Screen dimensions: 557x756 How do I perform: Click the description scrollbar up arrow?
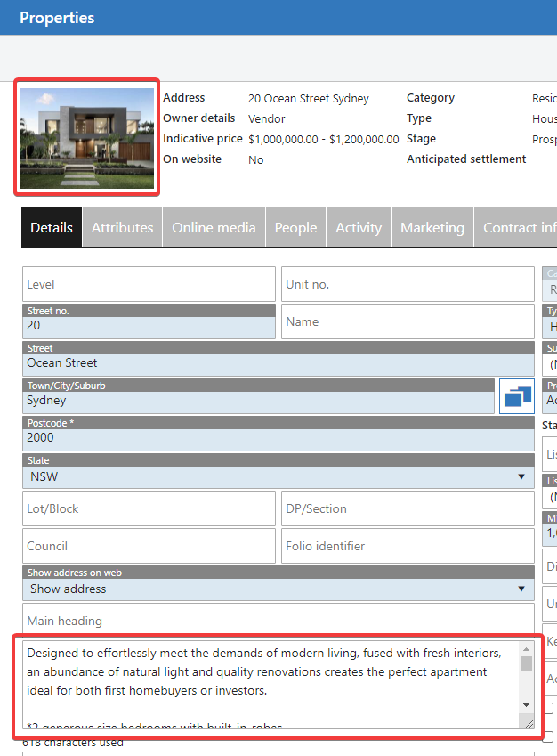click(526, 647)
